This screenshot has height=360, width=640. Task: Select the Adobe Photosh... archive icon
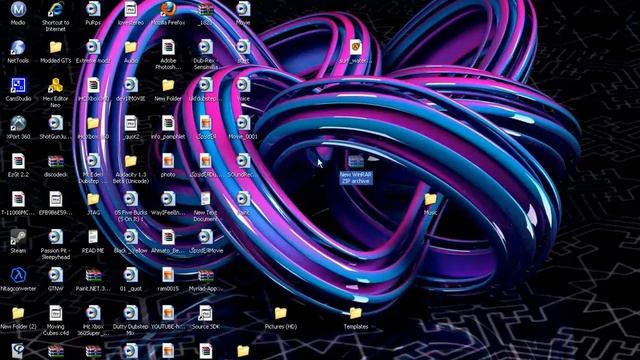[x=168, y=47]
